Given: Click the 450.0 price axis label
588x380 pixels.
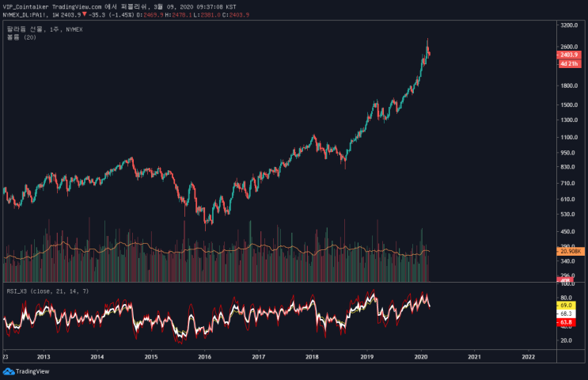Looking at the screenshot, I should tap(567, 231).
